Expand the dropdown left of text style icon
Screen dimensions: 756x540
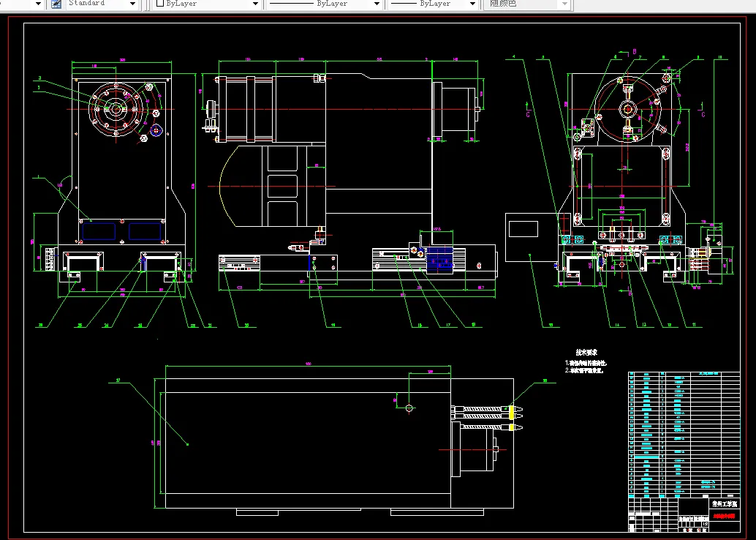38,4
